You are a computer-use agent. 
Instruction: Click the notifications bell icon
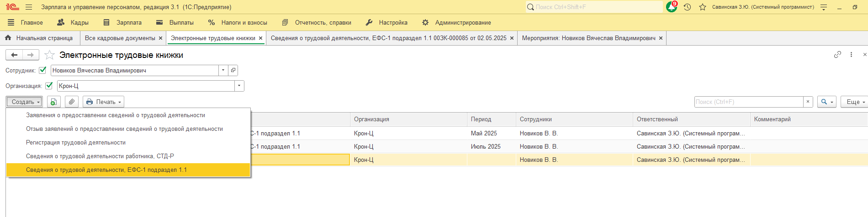(671, 7)
